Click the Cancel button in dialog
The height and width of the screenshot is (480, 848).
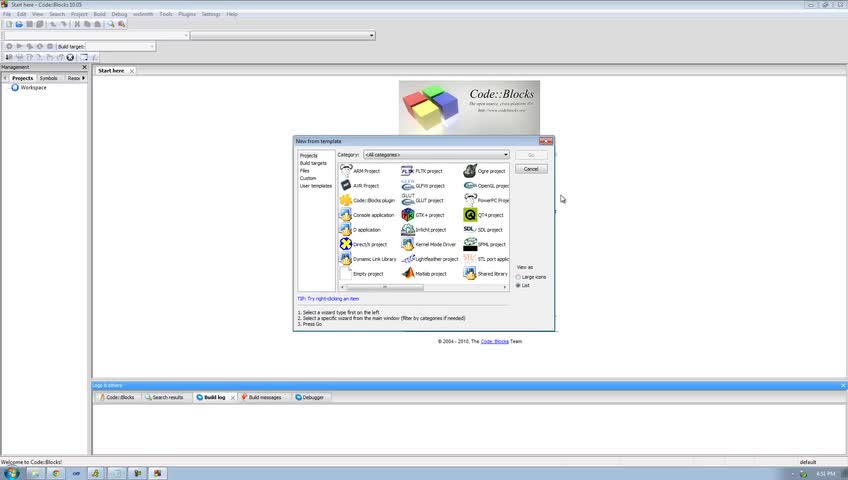pyautogui.click(x=531, y=169)
